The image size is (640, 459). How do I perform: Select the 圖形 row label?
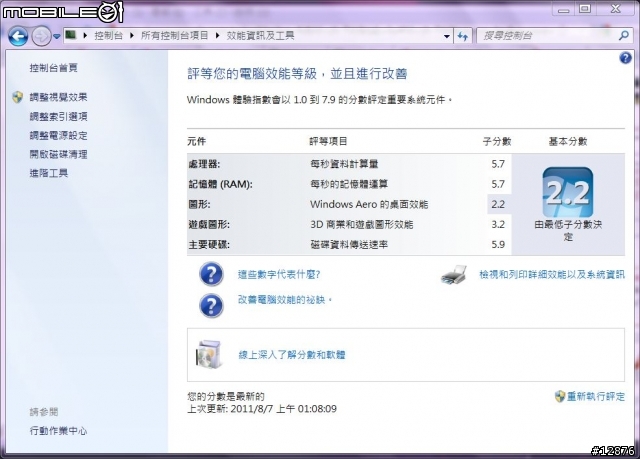199,204
